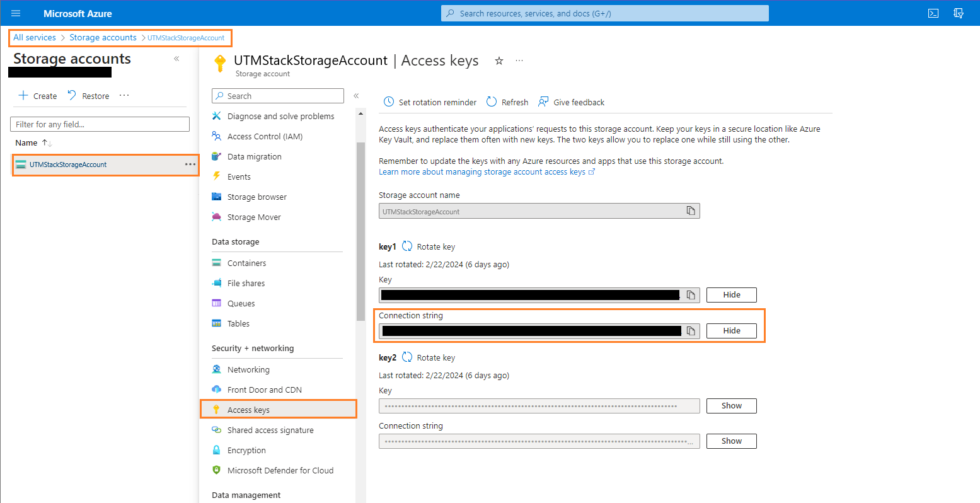Click the Encryption lock icon
The height and width of the screenshot is (503, 980).
(x=217, y=450)
